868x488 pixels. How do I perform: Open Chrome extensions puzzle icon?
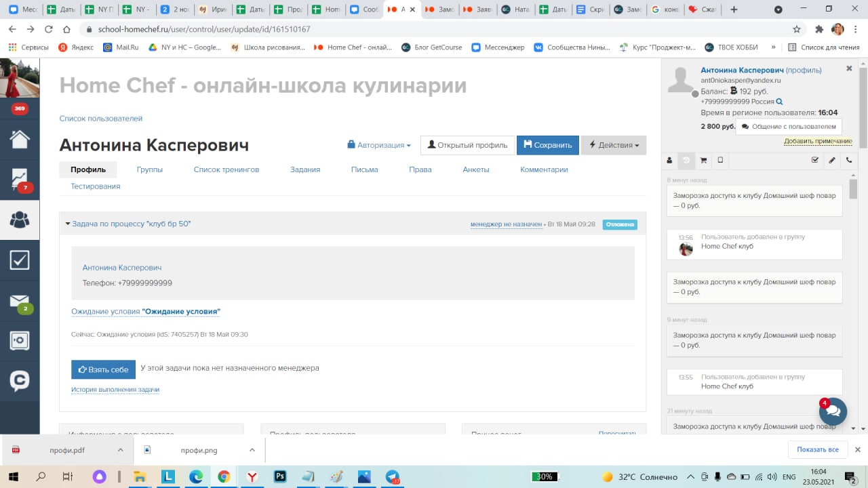tap(818, 30)
